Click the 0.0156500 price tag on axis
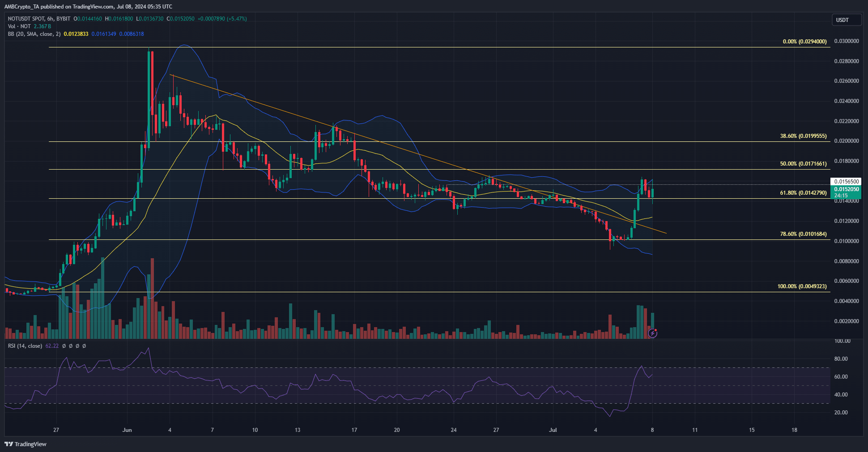Viewport: 868px width, 452px height. point(846,181)
